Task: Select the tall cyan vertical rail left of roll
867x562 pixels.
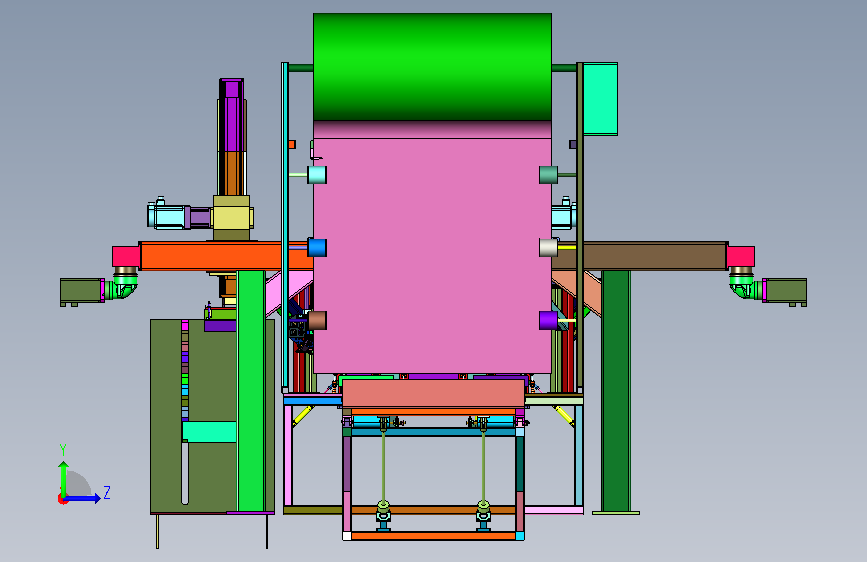Action: (285, 227)
